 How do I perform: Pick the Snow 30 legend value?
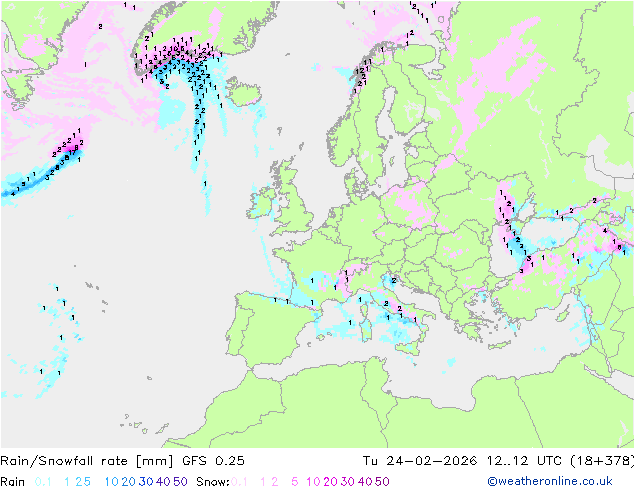[348, 482]
